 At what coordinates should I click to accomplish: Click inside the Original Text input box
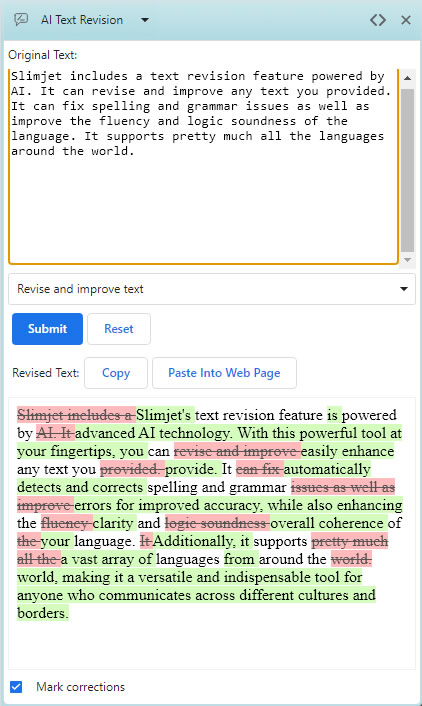point(204,166)
